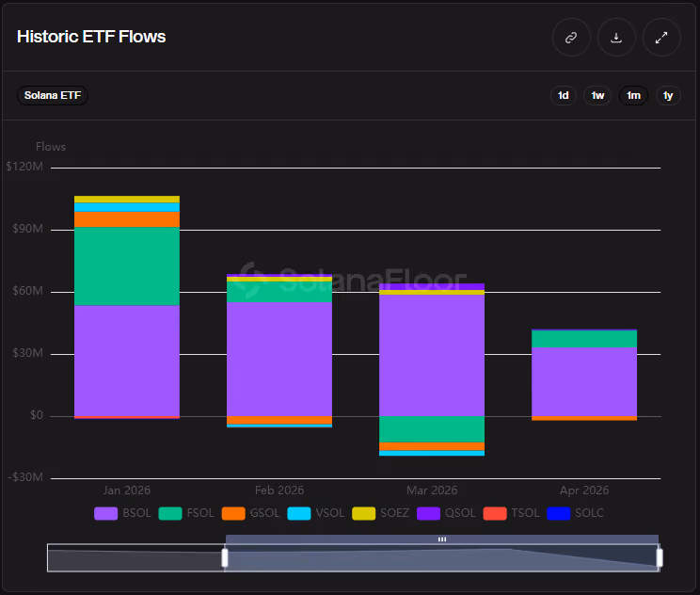The width and height of the screenshot is (700, 595).
Task: Toggle SOEZ series in legend
Action: coord(381,513)
